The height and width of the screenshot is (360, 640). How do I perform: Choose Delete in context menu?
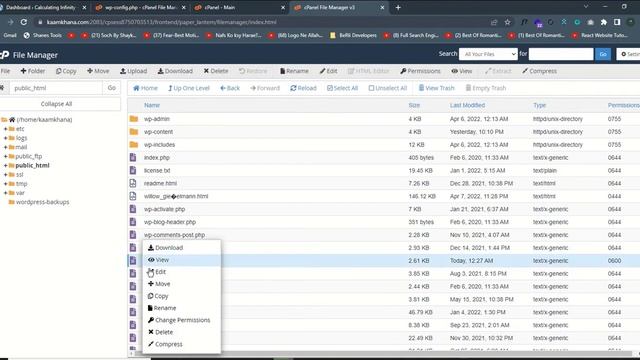160,332
